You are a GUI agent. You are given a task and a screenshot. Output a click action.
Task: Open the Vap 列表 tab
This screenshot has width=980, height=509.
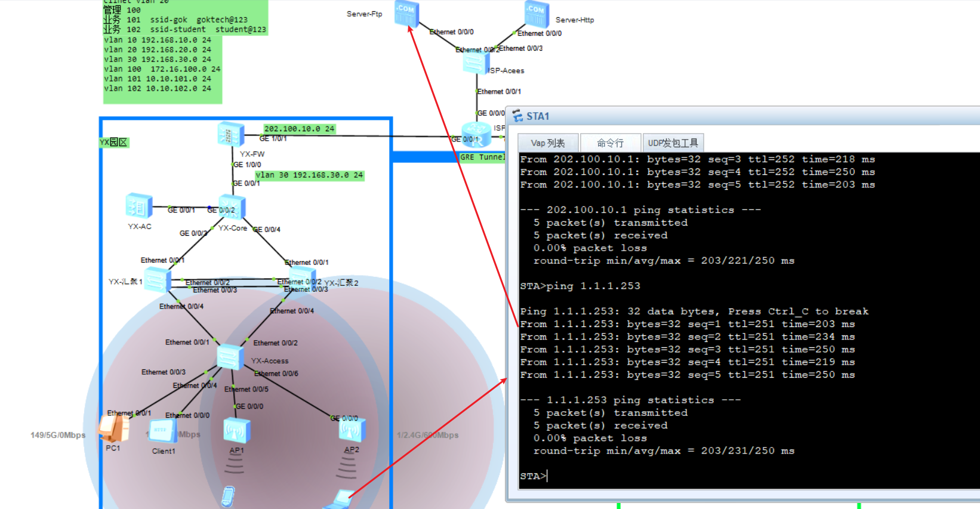coord(548,143)
